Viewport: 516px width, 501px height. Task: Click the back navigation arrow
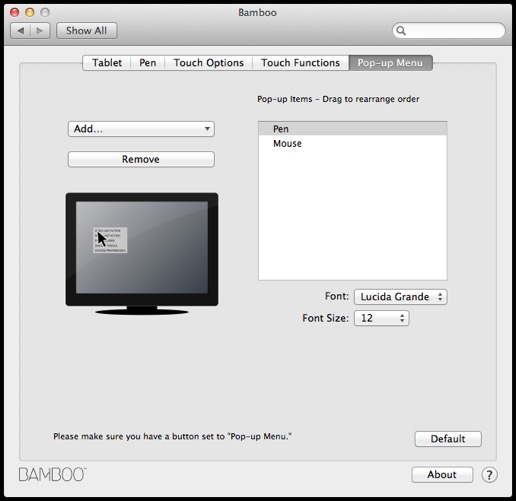[21, 31]
